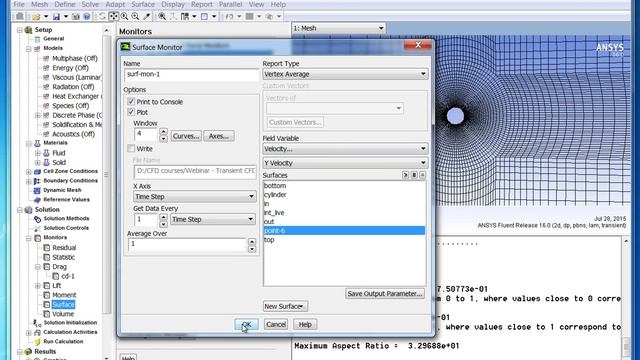Open the Y Velocity component dropdown

(345, 163)
